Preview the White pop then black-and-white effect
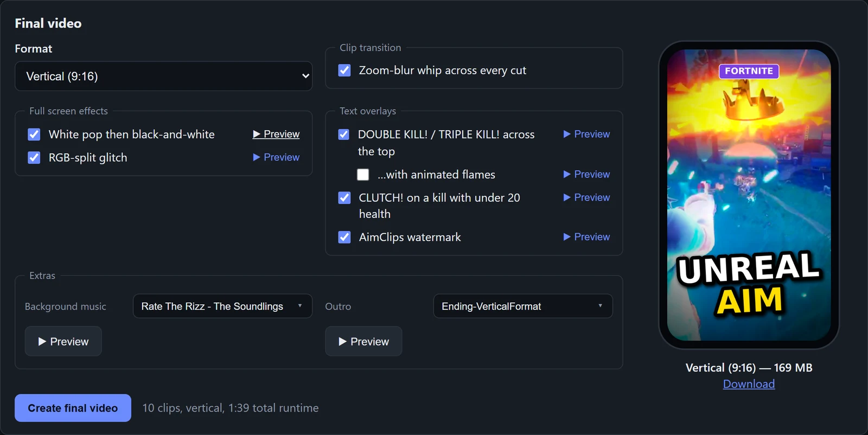The width and height of the screenshot is (868, 435). 276,134
